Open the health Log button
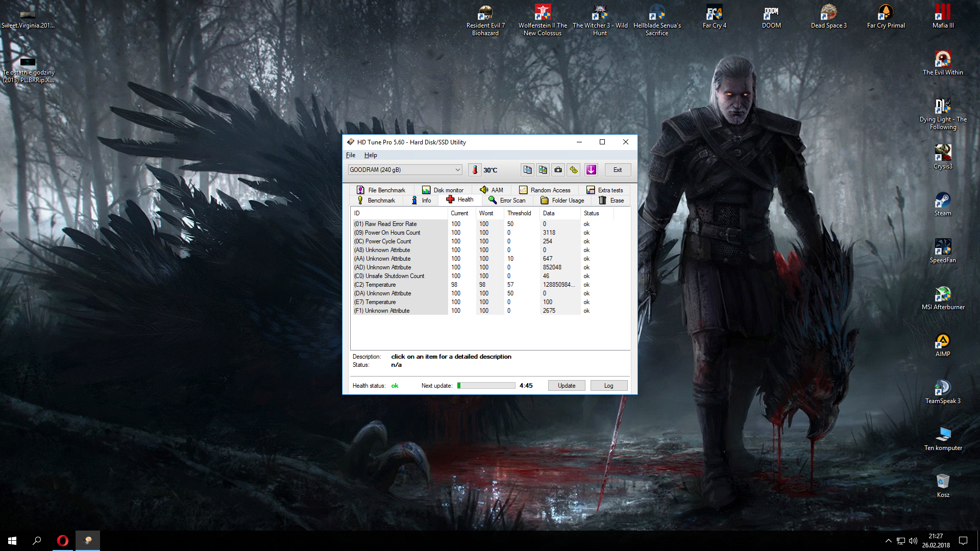The width and height of the screenshot is (980, 551). tap(609, 386)
